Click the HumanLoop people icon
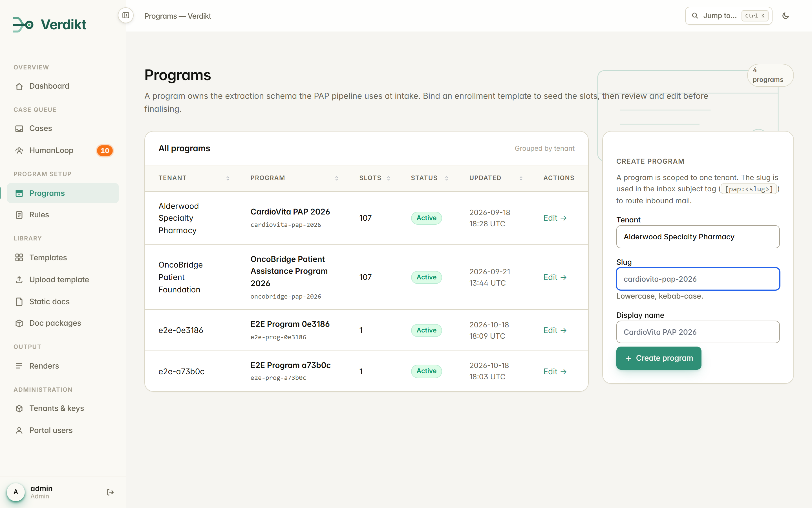 pyautogui.click(x=19, y=150)
